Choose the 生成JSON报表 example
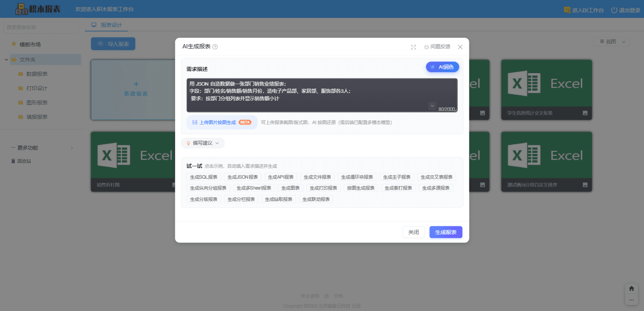This screenshot has width=644, height=311. tap(243, 177)
